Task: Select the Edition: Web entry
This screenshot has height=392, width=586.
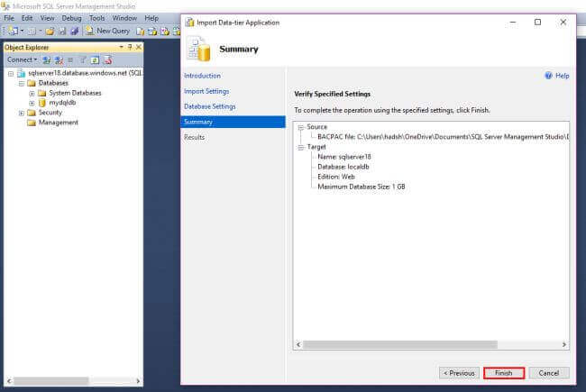Action: (336, 177)
